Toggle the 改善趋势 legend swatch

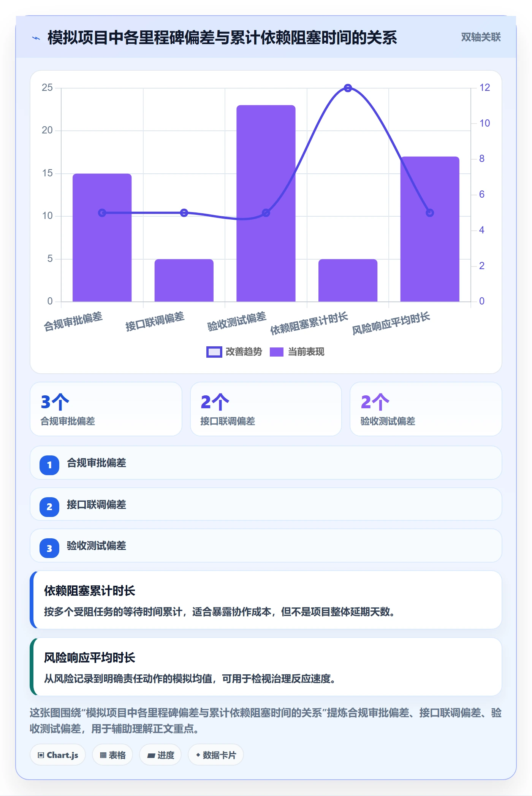[214, 352]
